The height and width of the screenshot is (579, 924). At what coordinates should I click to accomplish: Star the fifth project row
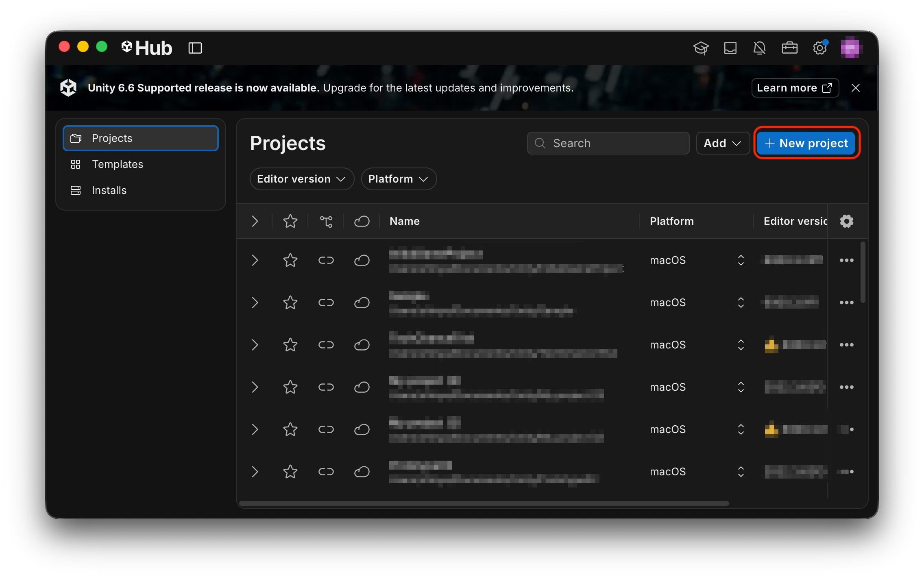tap(290, 429)
